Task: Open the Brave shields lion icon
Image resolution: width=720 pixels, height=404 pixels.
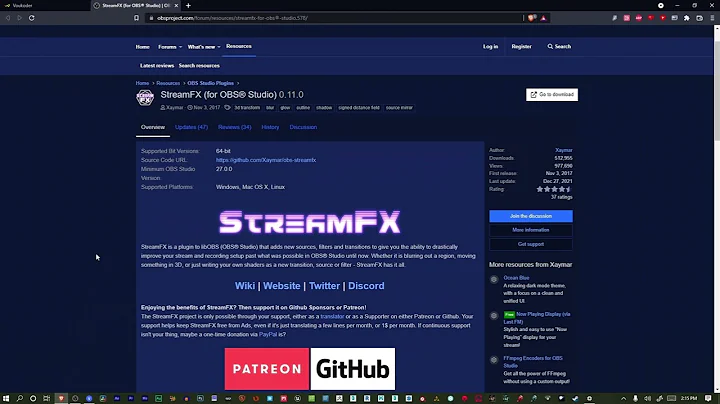Action: (x=532, y=18)
